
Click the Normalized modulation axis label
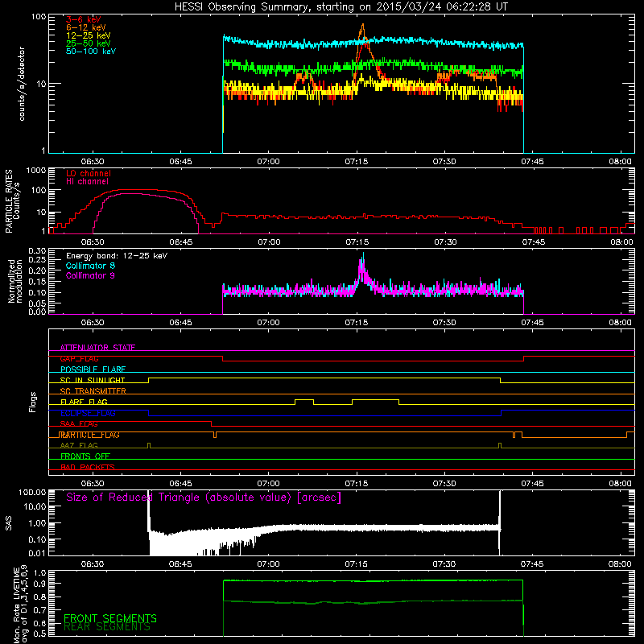point(15,282)
